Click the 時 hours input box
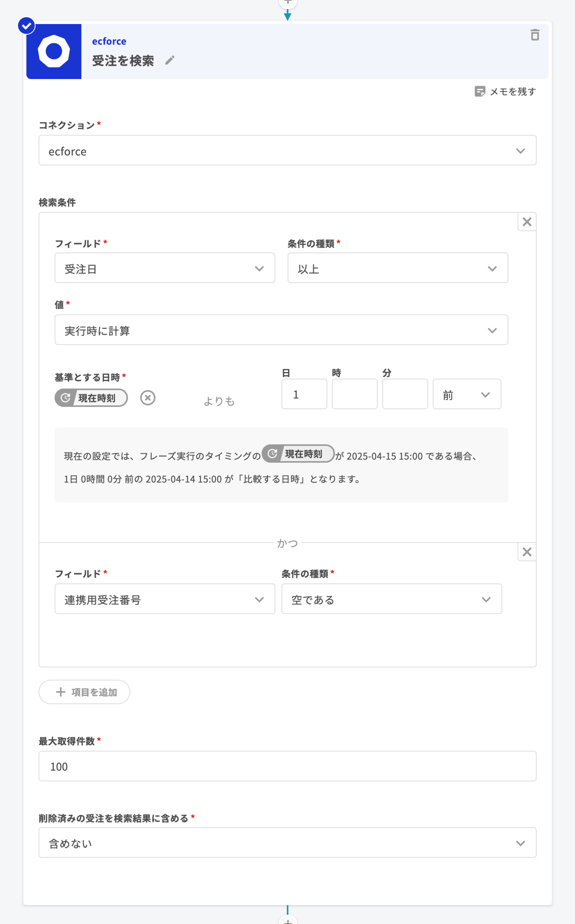575x924 pixels. tap(354, 394)
